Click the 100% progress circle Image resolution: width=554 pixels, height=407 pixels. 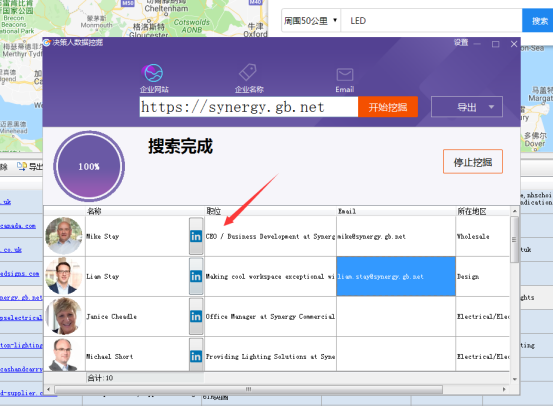[x=89, y=166]
